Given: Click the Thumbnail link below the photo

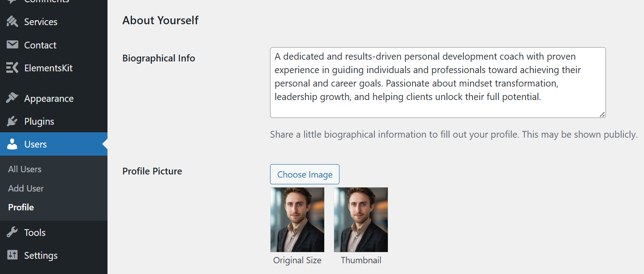Looking at the screenshot, I should (361, 260).
